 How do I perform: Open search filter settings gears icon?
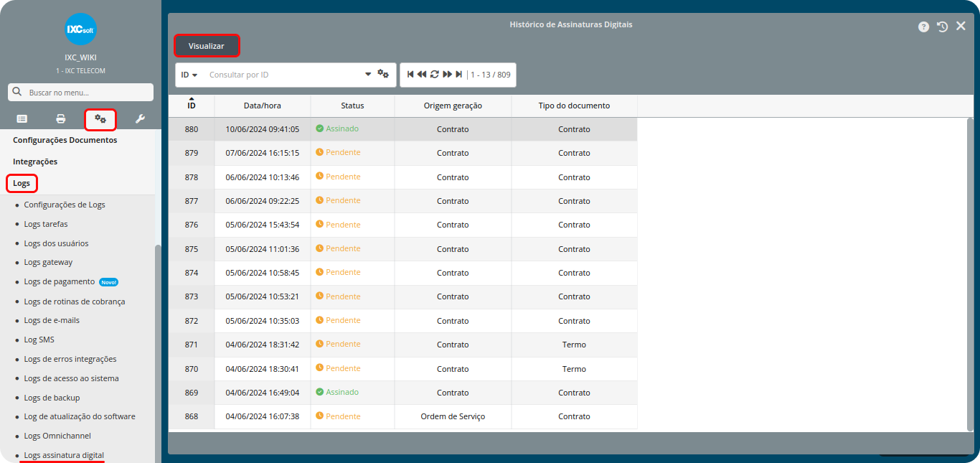pos(383,74)
